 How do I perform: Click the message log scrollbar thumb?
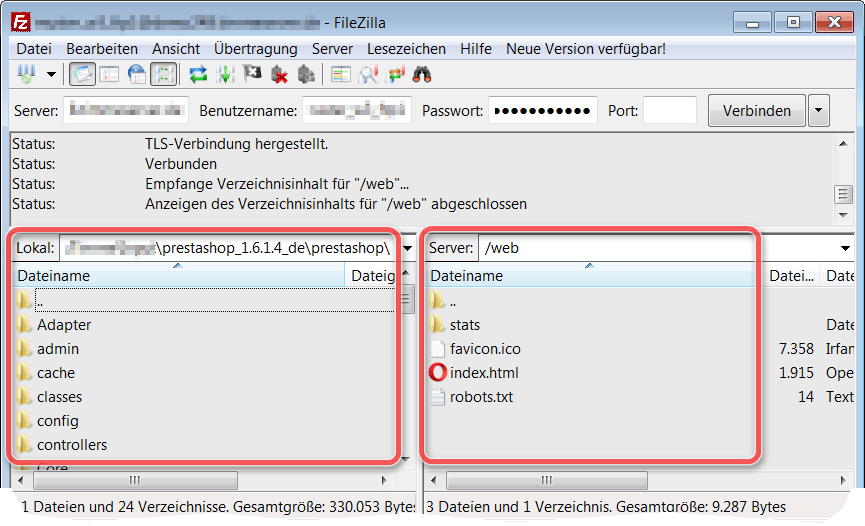pos(843,194)
